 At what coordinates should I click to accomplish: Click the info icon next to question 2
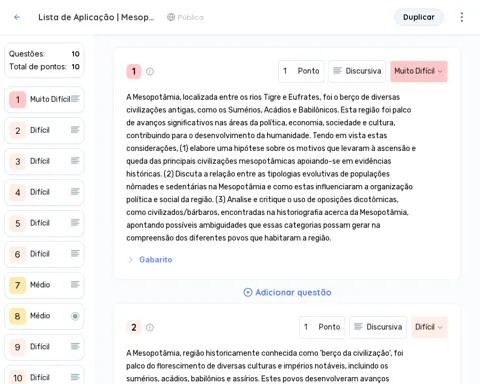click(150, 327)
